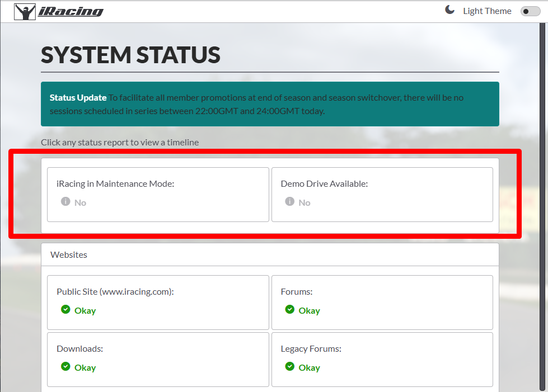Click the SYSTEM STATUS heading
Image resolution: width=548 pixels, height=392 pixels.
click(131, 55)
